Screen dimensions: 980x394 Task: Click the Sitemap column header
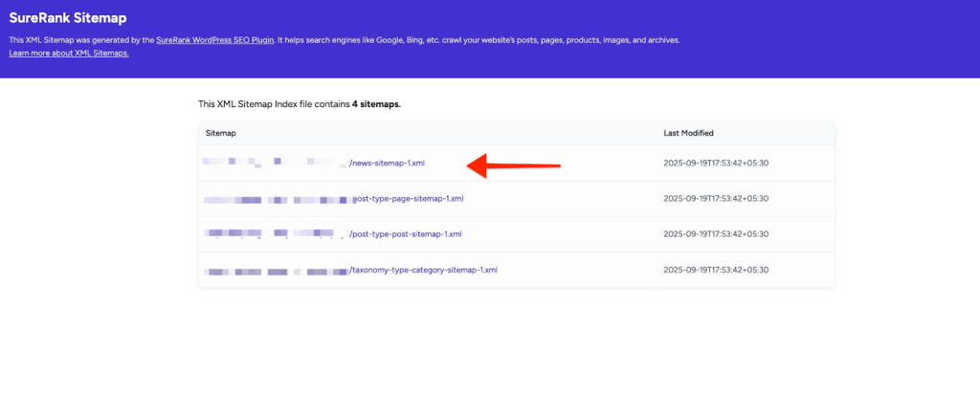221,133
